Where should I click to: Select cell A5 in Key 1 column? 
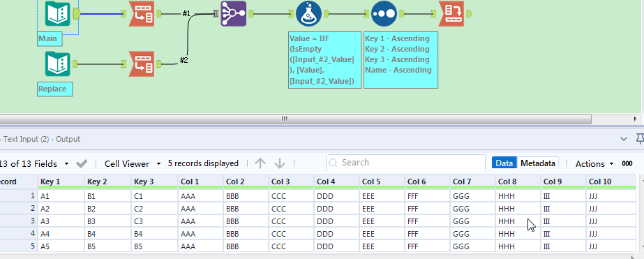(61, 246)
